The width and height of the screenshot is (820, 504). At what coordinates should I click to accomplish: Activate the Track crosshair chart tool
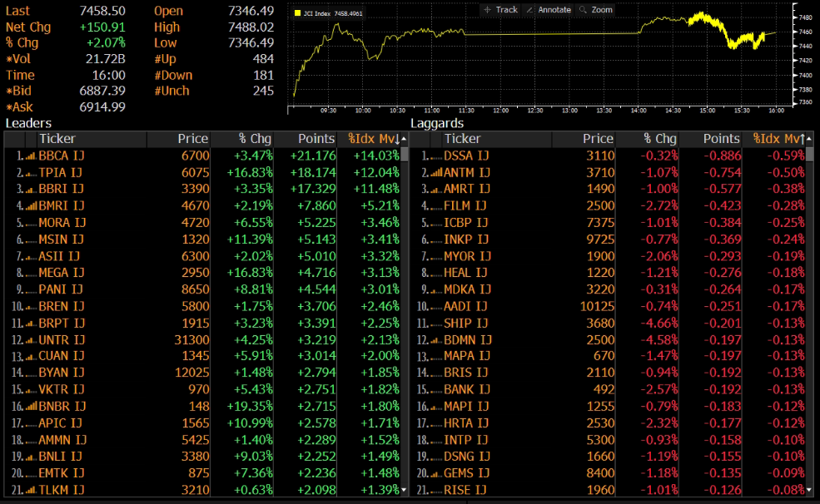pyautogui.click(x=500, y=10)
